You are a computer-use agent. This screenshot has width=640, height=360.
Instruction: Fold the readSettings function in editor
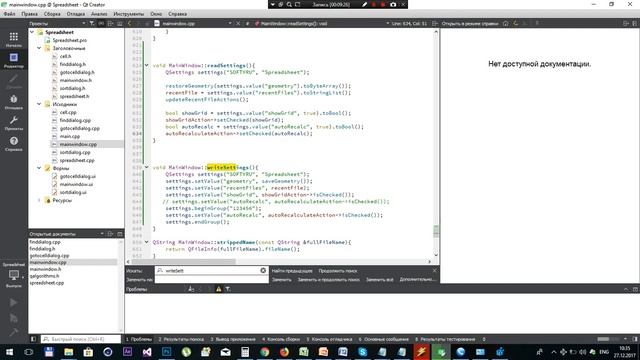[x=147, y=65]
